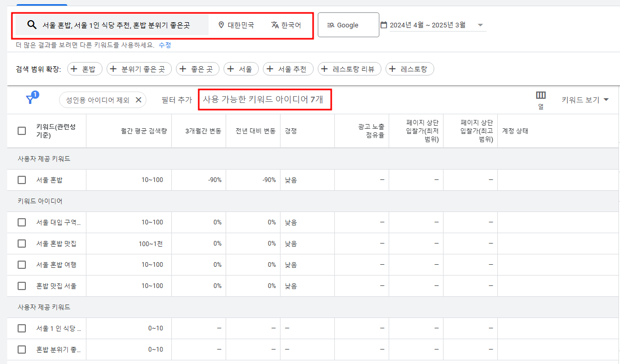Check the 서울 혼밥 row checkbox
The height and width of the screenshot is (364, 620).
coord(22,180)
